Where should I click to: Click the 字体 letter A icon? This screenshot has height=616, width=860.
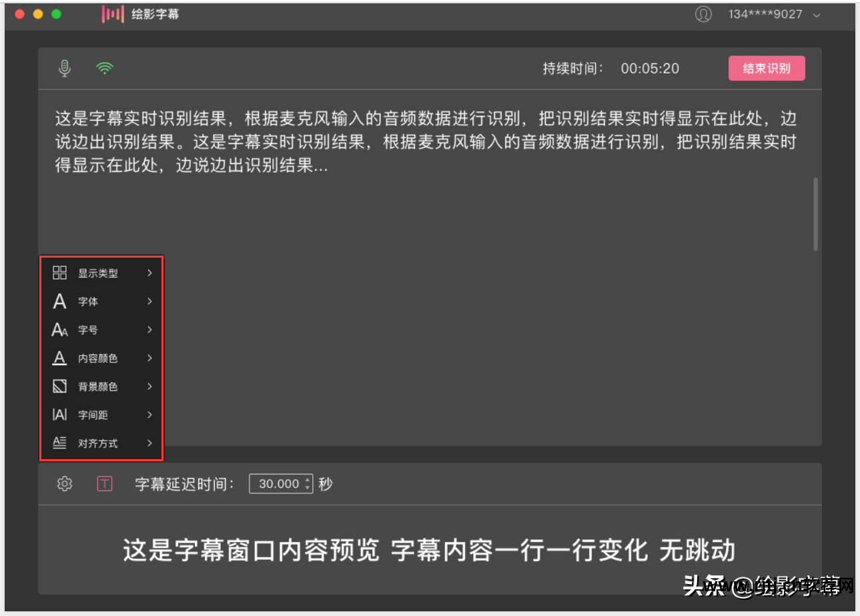coord(59,302)
